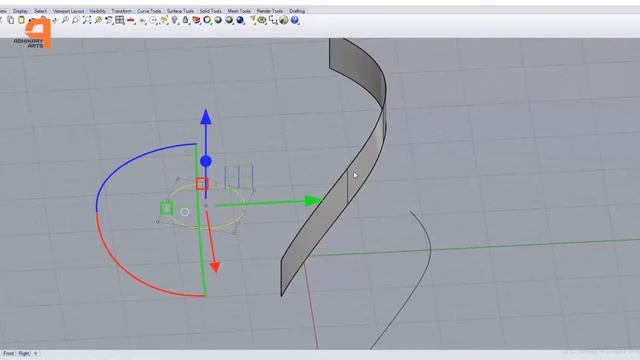Screen dimensions: 640x360
Task: Open the Display toolbar tab
Action: pyautogui.click(x=20, y=11)
